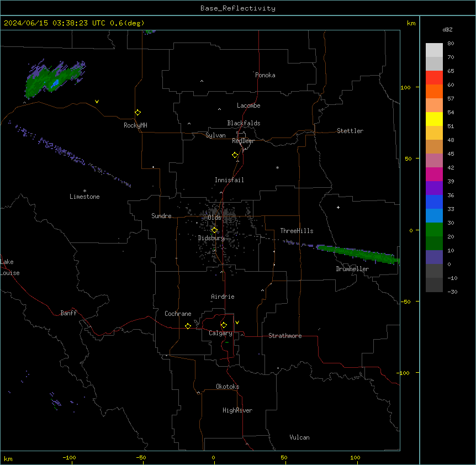Click the Calgary city label
Screen dimensions: 476x465
click(220, 333)
